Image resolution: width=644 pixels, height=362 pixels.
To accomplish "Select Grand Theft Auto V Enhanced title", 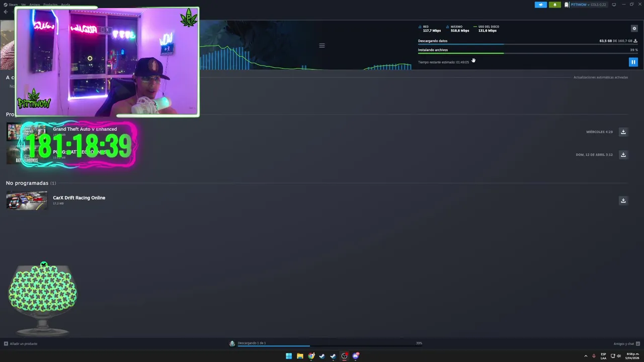I will click(x=85, y=129).
